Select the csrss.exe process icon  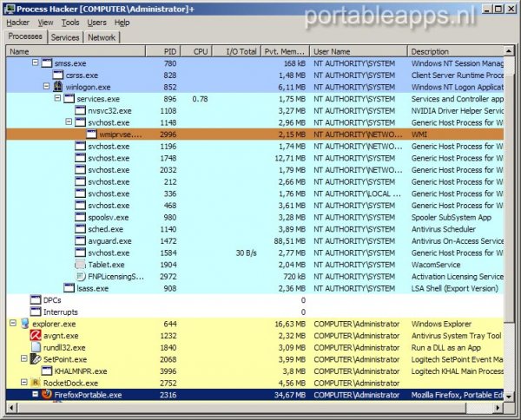point(58,75)
